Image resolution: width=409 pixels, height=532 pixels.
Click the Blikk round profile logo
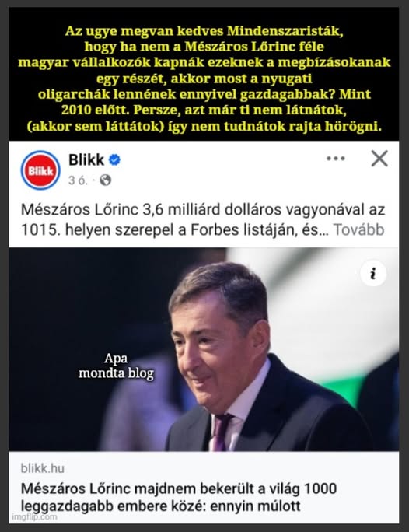40,170
